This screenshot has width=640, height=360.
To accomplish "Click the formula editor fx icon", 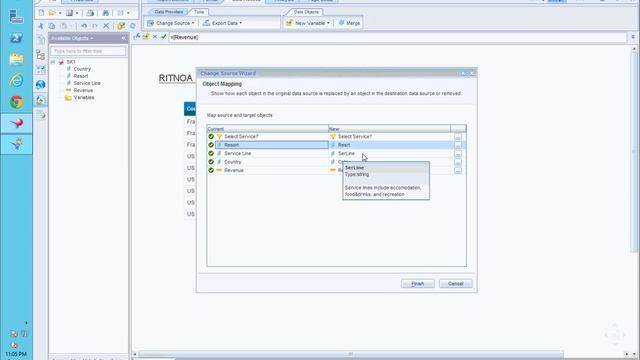I will point(138,37).
